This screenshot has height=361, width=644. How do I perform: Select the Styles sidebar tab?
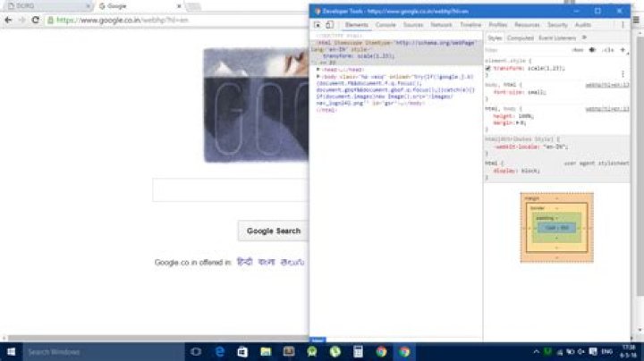point(495,38)
